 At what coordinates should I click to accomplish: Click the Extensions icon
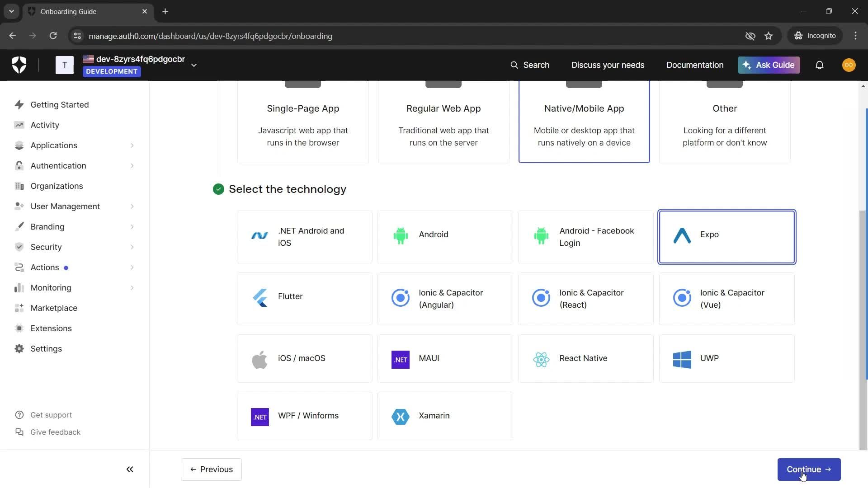click(19, 328)
